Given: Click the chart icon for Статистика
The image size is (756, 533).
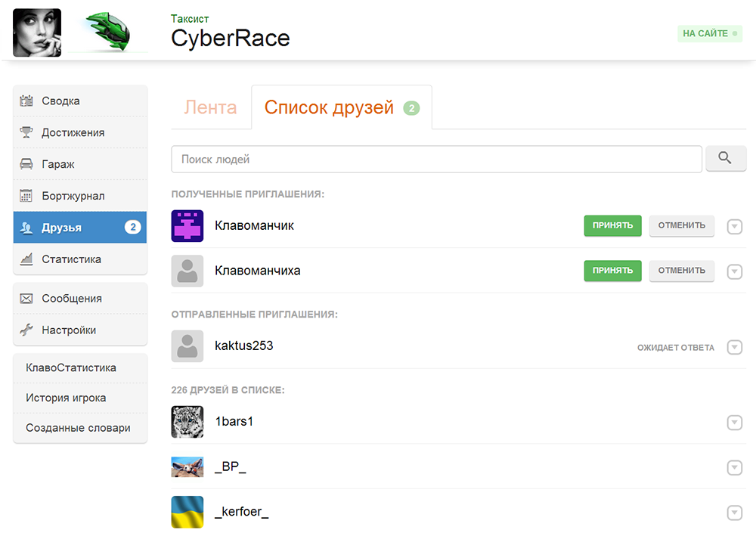Looking at the screenshot, I should 26,259.
